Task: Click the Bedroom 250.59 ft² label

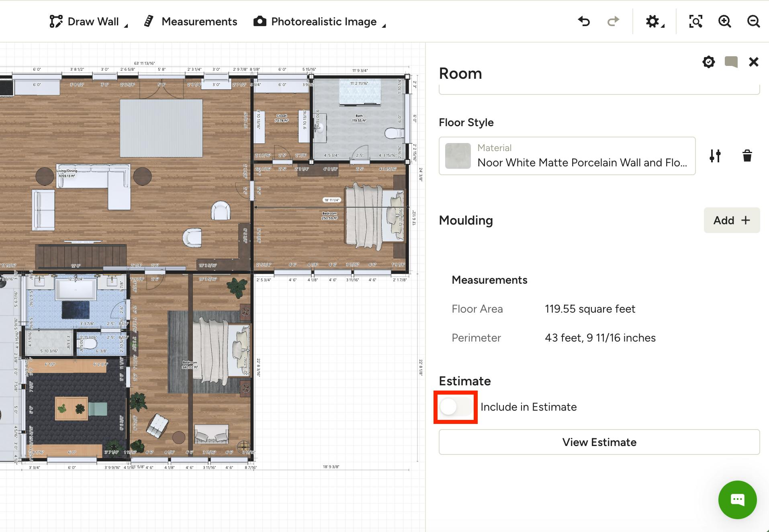Action: tap(329, 216)
